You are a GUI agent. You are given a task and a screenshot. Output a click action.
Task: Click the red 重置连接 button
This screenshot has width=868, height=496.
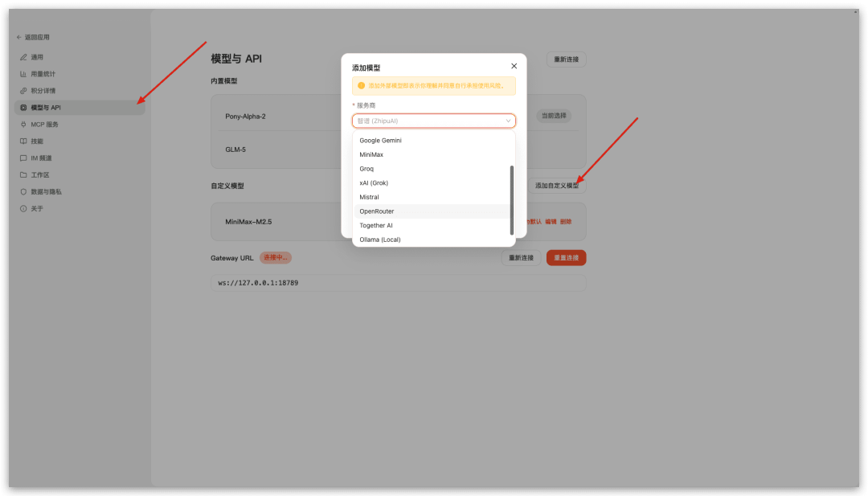tap(566, 258)
